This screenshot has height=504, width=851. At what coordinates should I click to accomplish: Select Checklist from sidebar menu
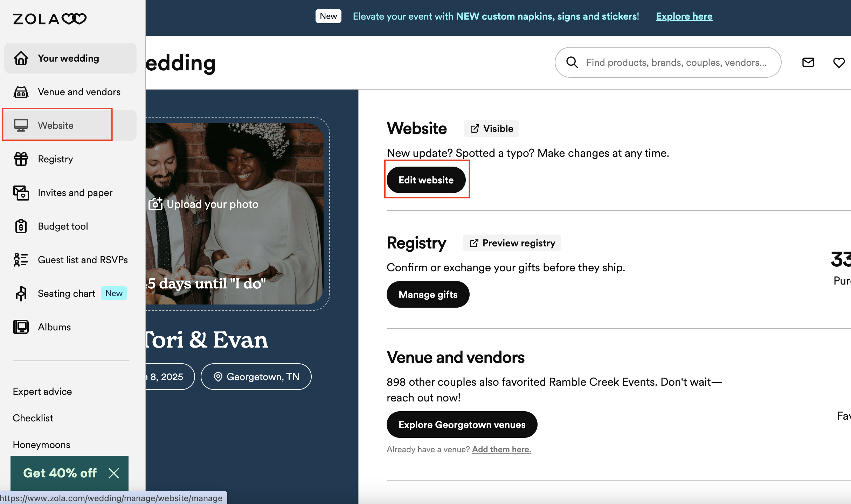[x=33, y=418]
